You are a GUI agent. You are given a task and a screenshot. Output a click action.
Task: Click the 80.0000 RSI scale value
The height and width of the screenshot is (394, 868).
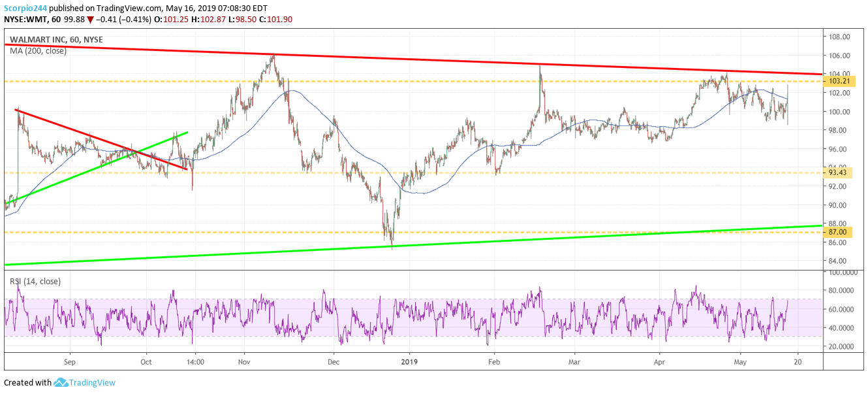click(843, 290)
